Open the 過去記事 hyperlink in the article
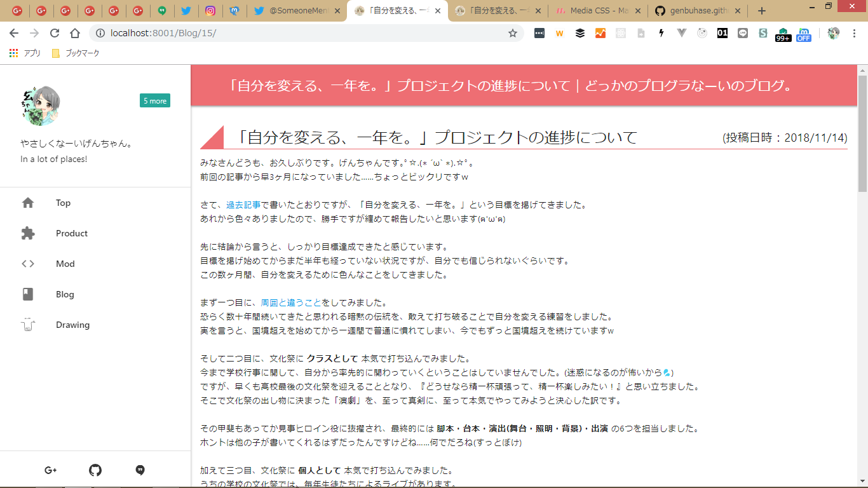868x488 pixels. click(x=243, y=205)
